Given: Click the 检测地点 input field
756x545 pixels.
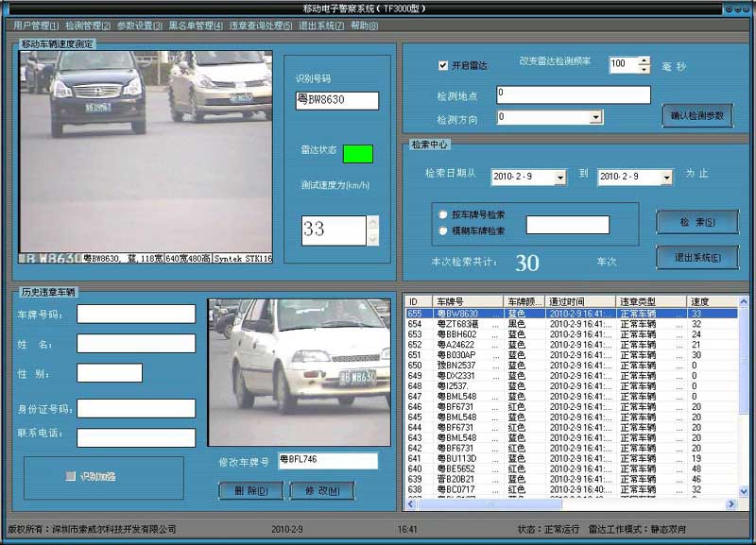Looking at the screenshot, I should pos(573,94).
